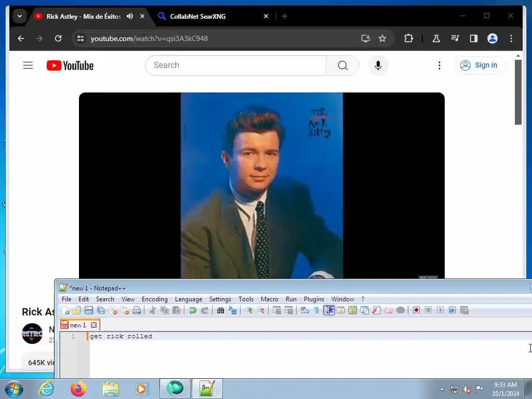The width and height of the screenshot is (532, 399).
Task: Create a new file in Notepad++ toolbar
Action: (x=65, y=310)
